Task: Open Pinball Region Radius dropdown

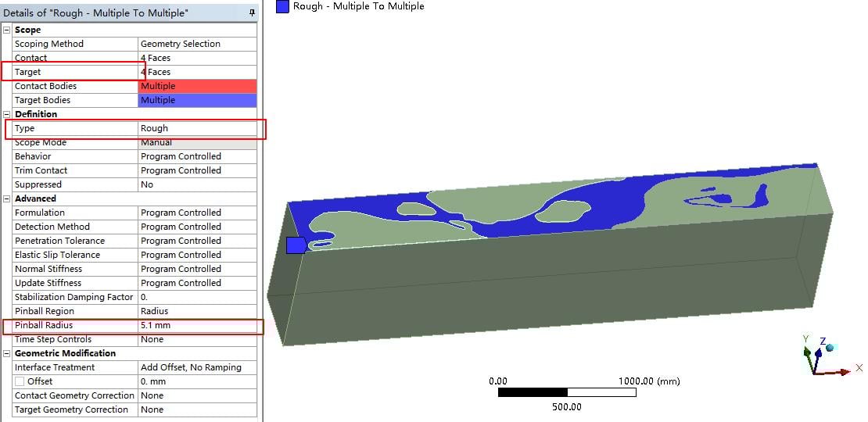Action: [197, 311]
